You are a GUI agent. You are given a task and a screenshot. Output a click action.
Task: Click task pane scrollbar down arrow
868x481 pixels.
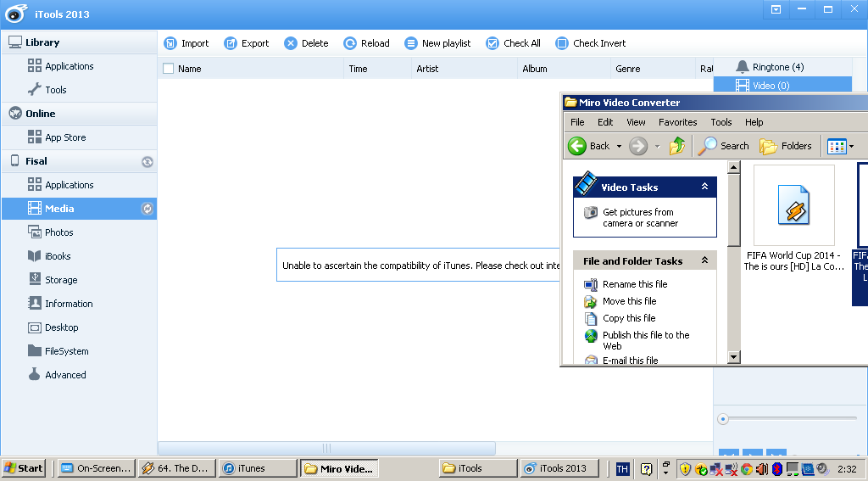734,357
